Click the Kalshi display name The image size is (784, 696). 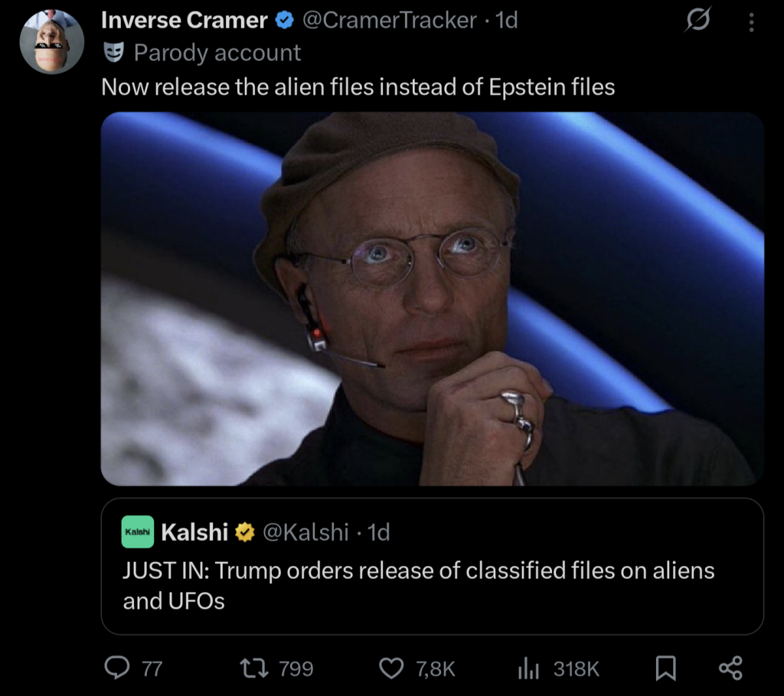(194, 532)
